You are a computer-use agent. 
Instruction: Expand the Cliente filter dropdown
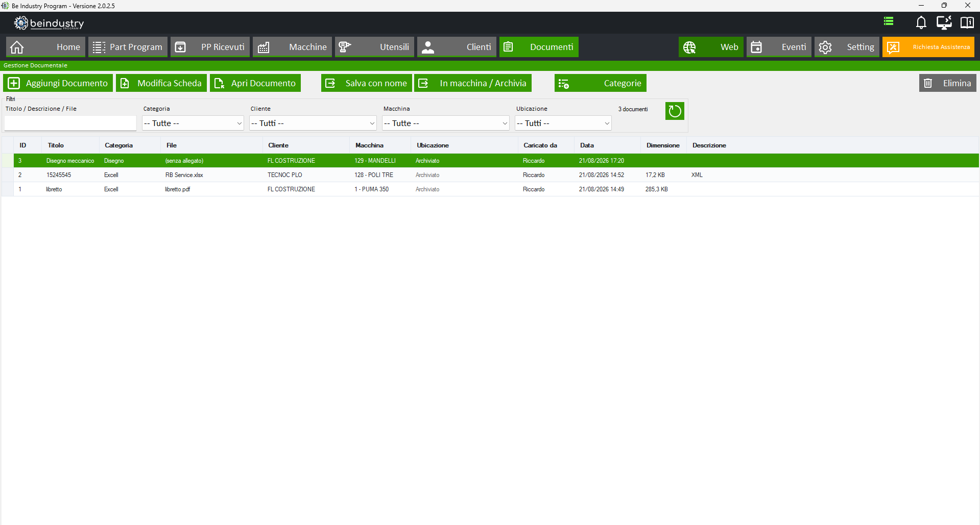tap(313, 123)
